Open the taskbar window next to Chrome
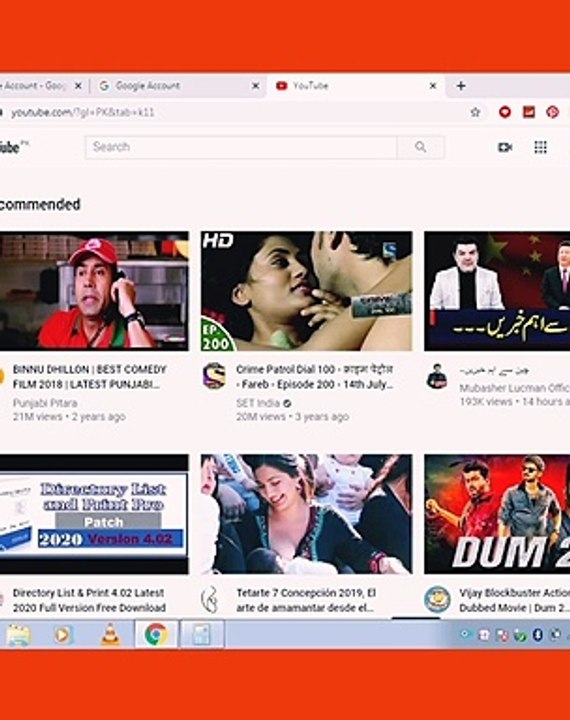Image resolution: width=570 pixels, height=720 pixels. point(201,635)
